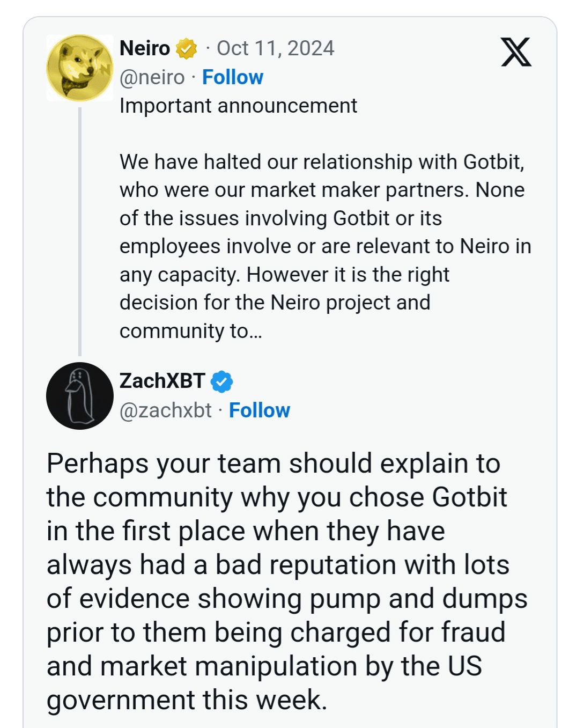The width and height of the screenshot is (569, 728).
Task: Click 'prior to them being charged' line
Action: (276, 633)
